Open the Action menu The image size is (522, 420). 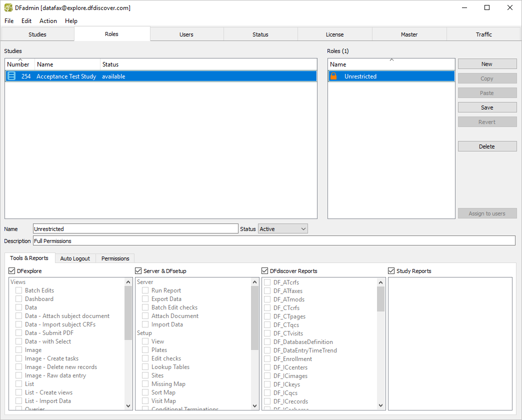[x=48, y=21]
